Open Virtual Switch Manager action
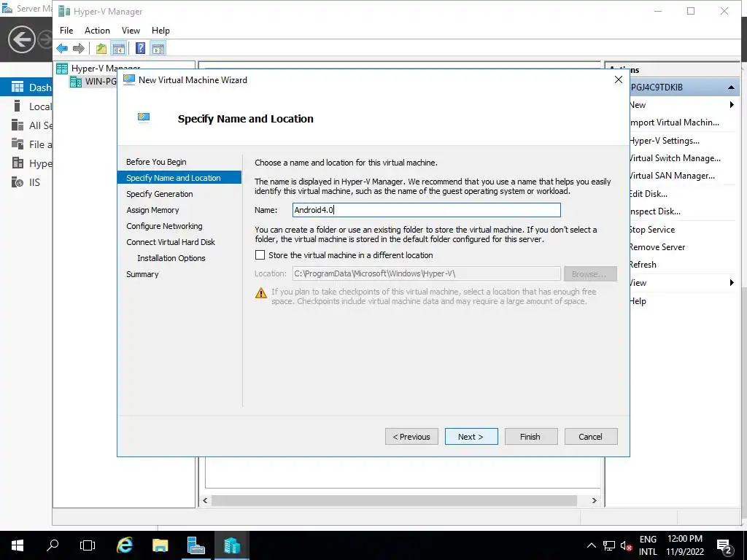 (x=675, y=158)
